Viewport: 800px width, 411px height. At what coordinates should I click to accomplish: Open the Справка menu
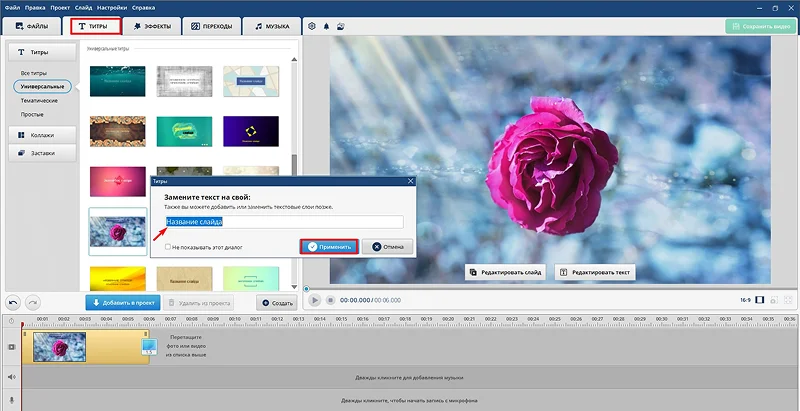(143, 8)
